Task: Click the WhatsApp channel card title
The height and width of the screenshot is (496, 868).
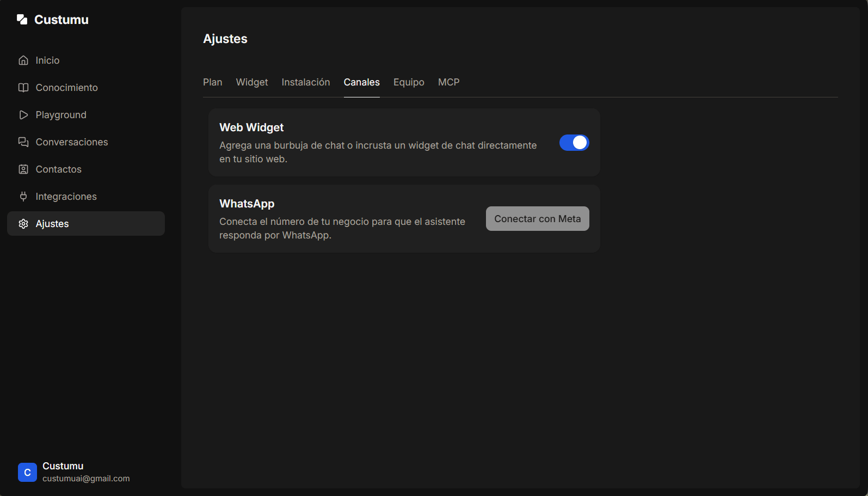Action: coord(247,204)
